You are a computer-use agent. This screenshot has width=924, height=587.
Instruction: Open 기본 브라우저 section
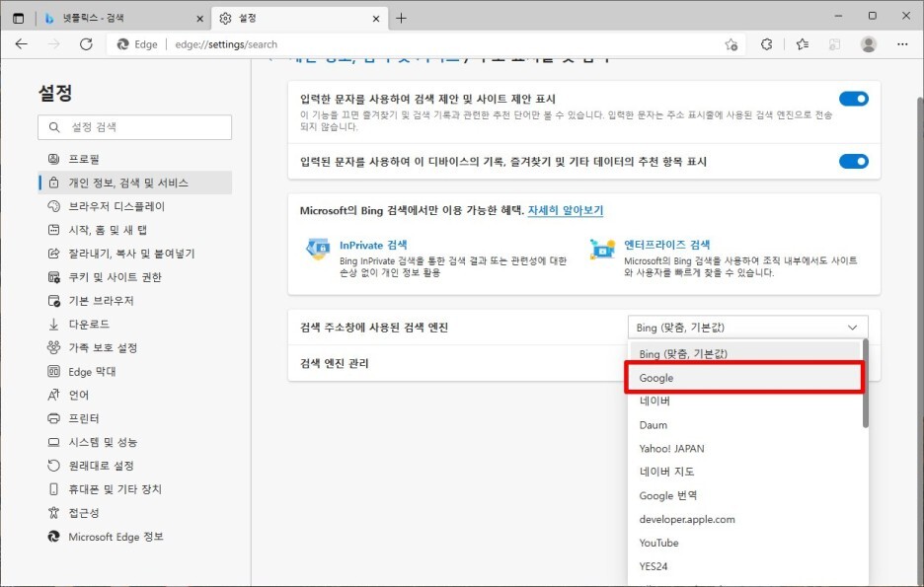(135, 300)
